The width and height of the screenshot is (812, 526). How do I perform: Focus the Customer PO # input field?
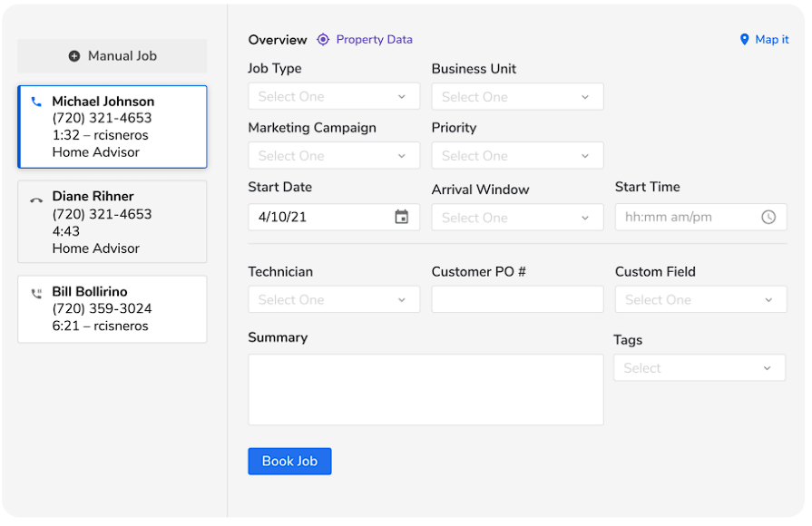pyautogui.click(x=517, y=300)
